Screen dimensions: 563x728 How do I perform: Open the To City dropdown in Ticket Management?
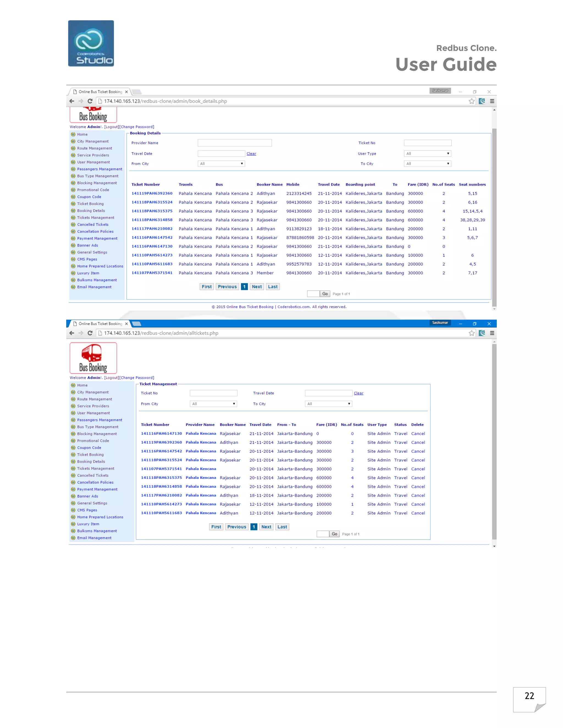329,404
